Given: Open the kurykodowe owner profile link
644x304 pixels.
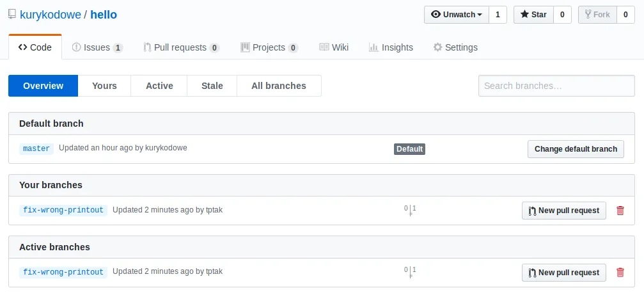Looking at the screenshot, I should click(x=51, y=15).
